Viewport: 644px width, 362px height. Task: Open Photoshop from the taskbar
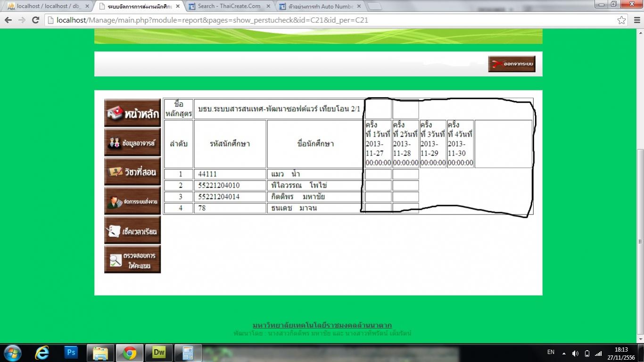tap(71, 353)
